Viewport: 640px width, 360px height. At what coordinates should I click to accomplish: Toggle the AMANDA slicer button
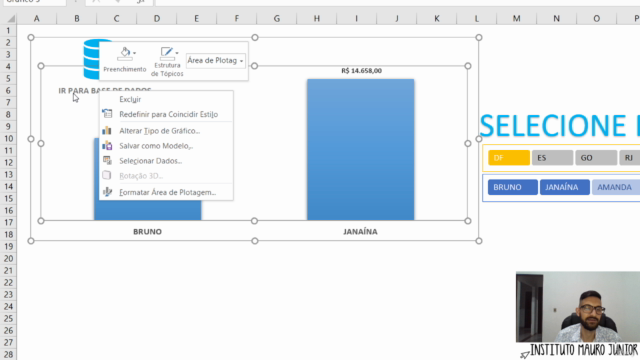click(616, 187)
